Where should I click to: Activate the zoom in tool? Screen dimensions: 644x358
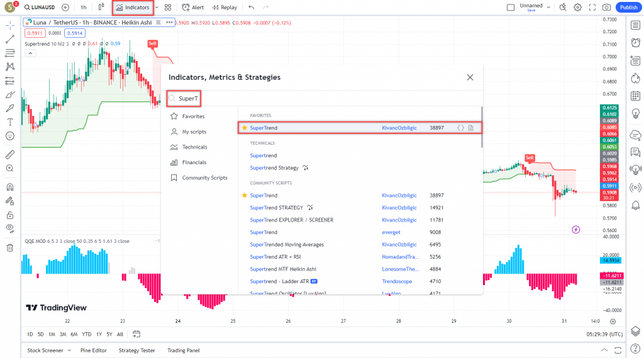coord(10,169)
